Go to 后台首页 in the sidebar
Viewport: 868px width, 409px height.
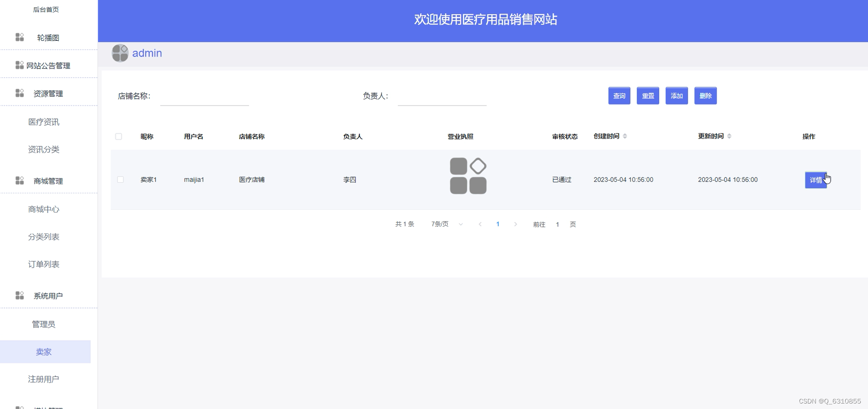pyautogui.click(x=46, y=9)
